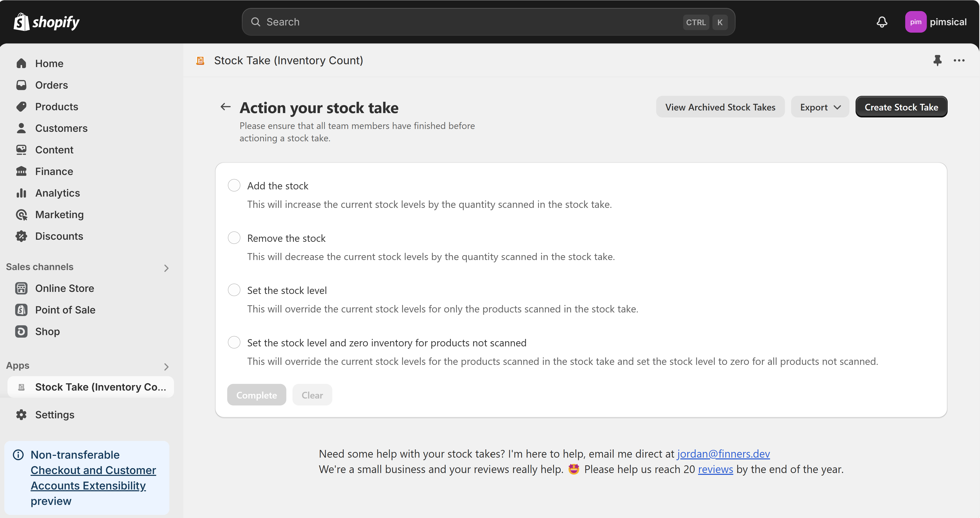Open the reviews link
The height and width of the screenshot is (518, 980).
point(715,469)
